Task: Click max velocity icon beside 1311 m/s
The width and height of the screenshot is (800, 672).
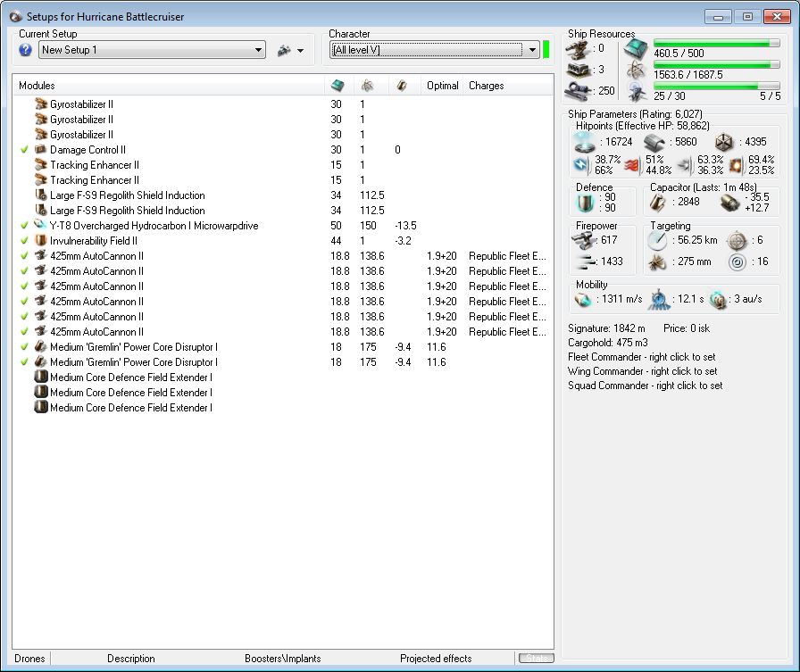Action: point(582,299)
